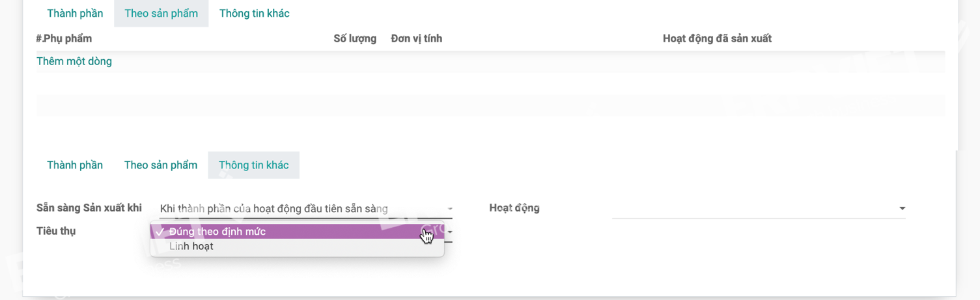Add a row with Thêm một dòng
980x300 pixels.
point(74,61)
